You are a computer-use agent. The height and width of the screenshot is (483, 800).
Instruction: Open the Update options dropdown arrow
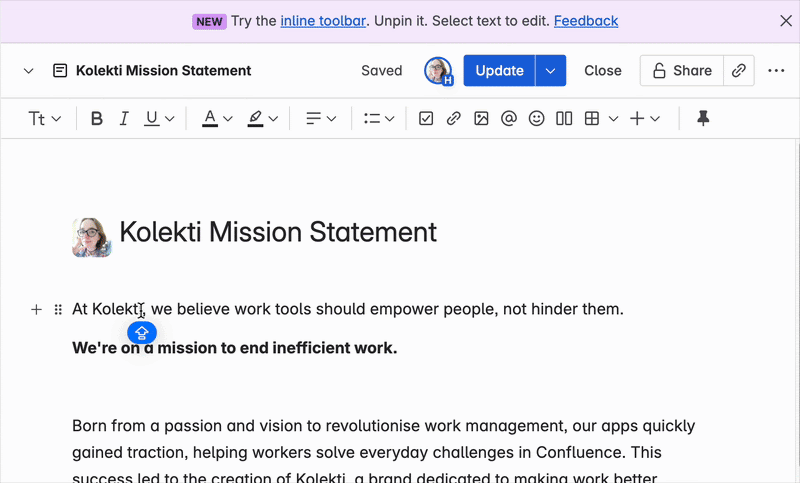point(551,70)
